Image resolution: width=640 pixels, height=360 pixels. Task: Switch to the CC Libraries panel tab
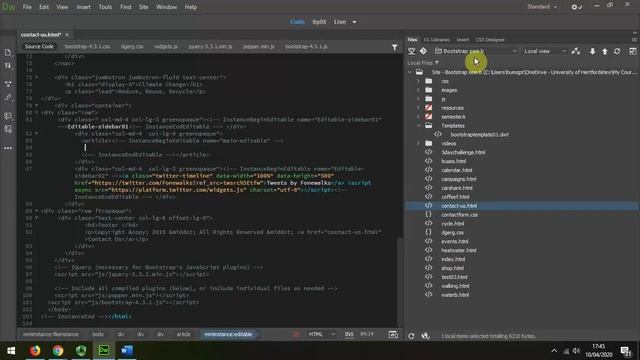436,40
